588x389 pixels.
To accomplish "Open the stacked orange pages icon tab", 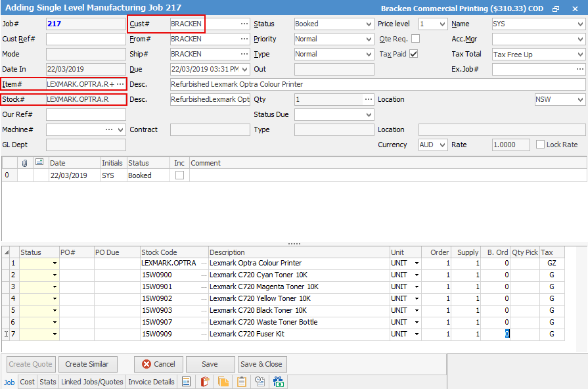I will point(223,382).
